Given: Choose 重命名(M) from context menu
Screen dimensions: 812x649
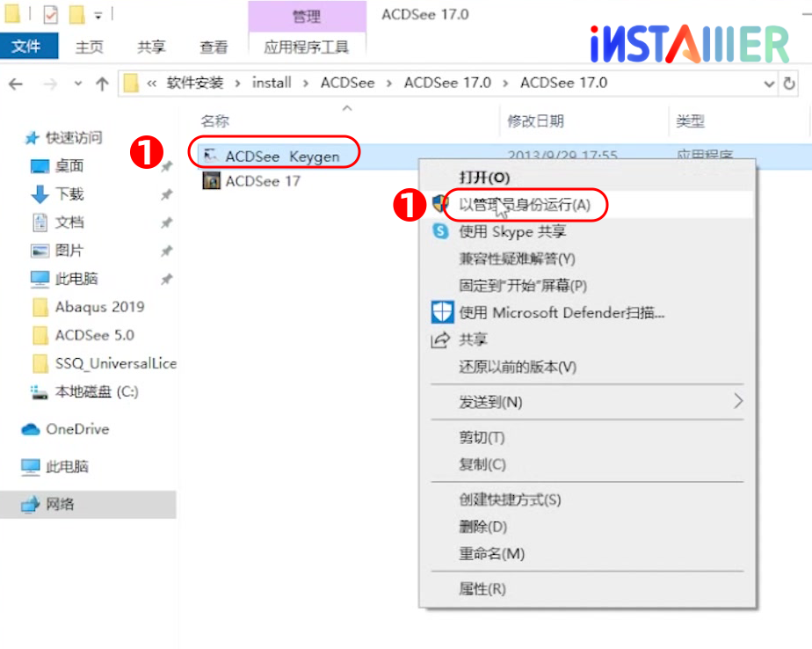Looking at the screenshot, I should point(491,554).
